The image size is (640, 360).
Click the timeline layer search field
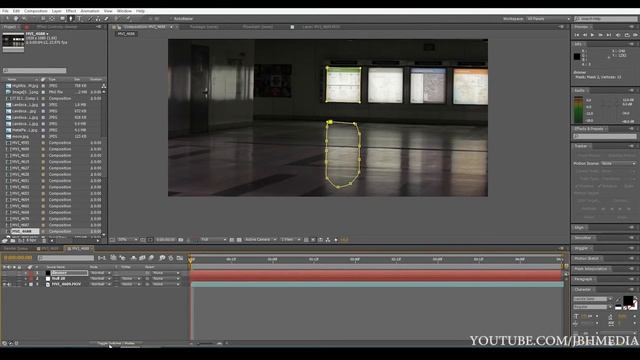[x=66, y=258]
